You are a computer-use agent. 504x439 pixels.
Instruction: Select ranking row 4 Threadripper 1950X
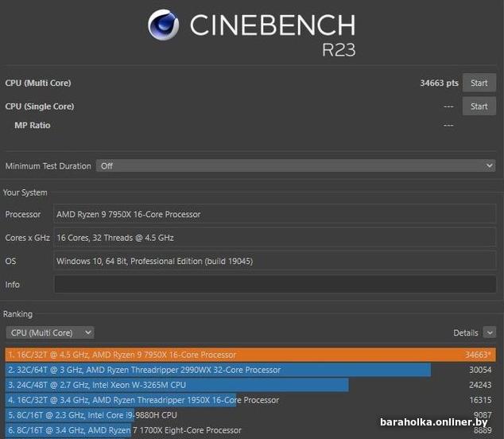250,400
